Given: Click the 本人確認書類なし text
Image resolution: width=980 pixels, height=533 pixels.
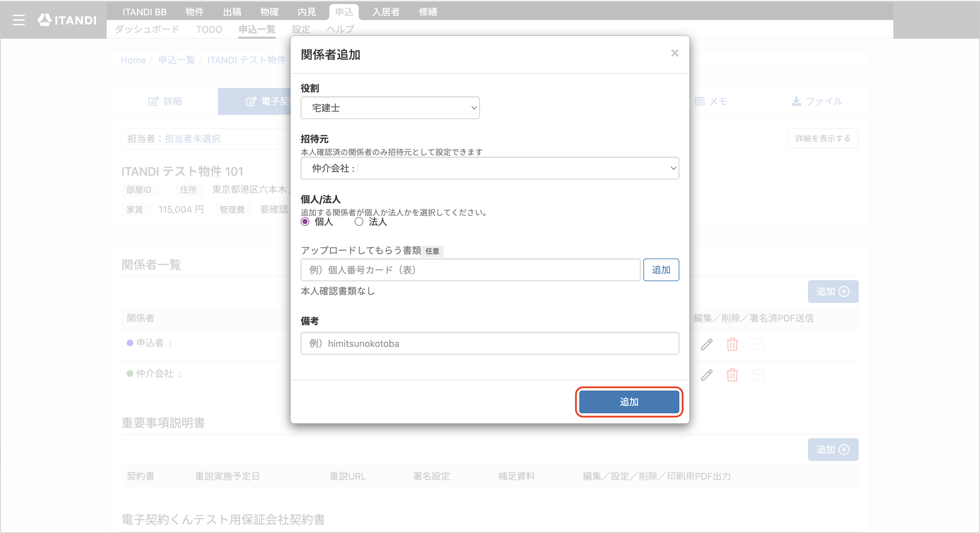Looking at the screenshot, I should tap(338, 291).
